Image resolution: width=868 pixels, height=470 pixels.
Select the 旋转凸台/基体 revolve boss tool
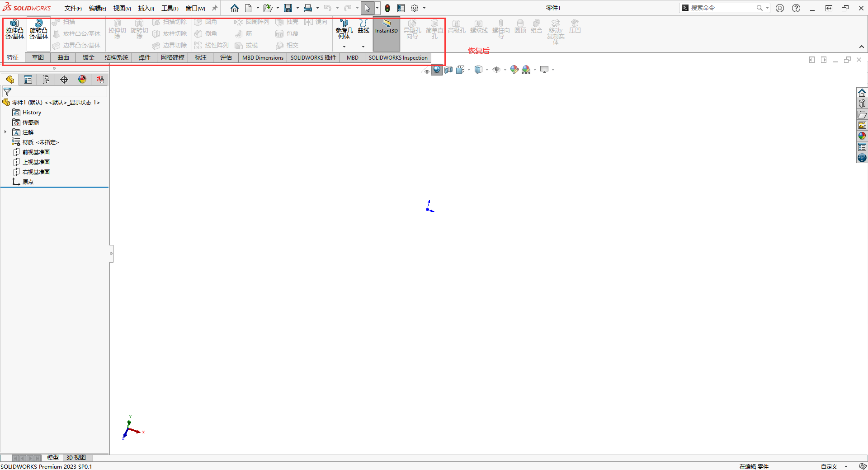(x=38, y=29)
